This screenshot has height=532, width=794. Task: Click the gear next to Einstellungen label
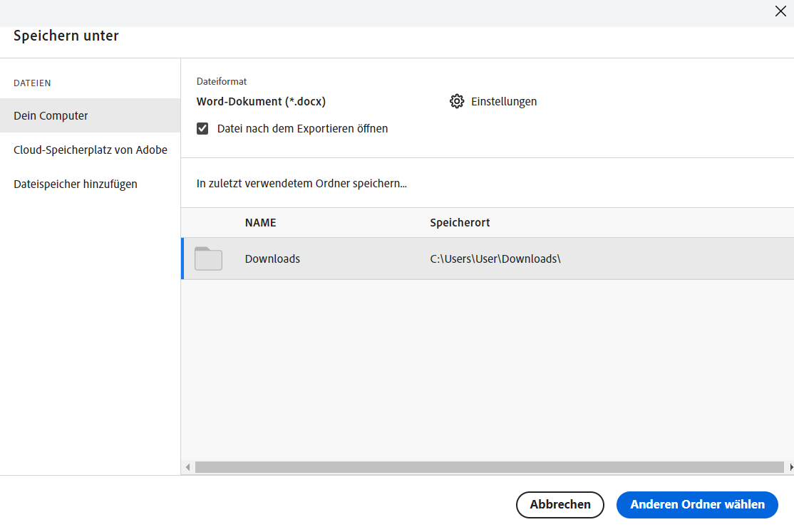[x=457, y=101]
